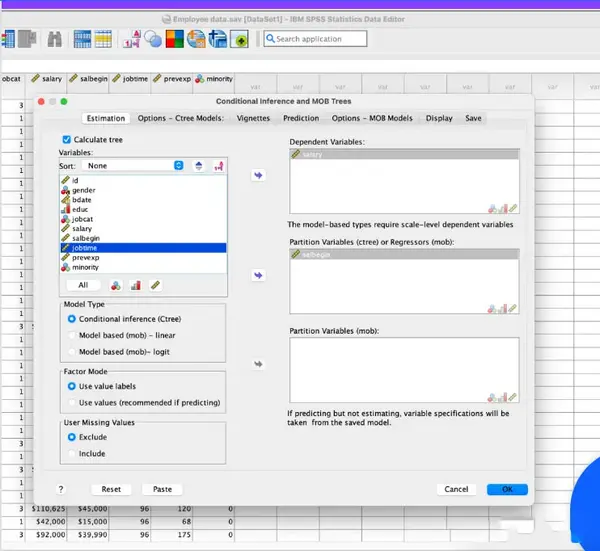Click the Reset button

coord(111,489)
